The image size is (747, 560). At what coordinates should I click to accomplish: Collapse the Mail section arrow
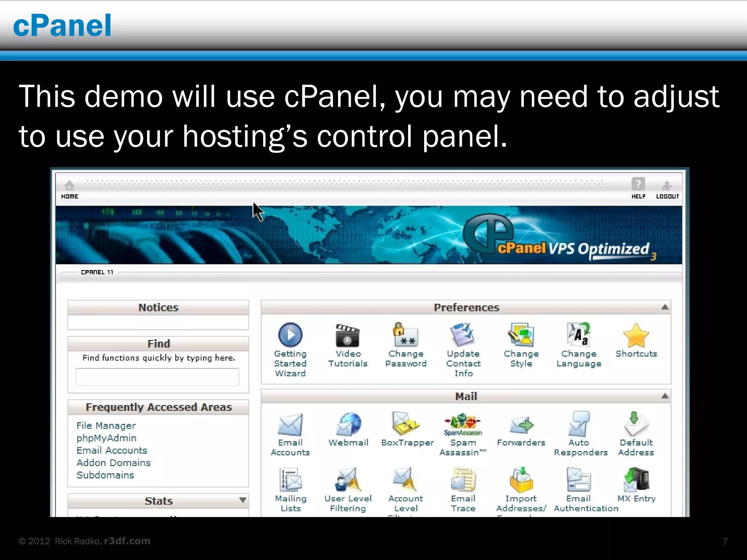coord(665,396)
